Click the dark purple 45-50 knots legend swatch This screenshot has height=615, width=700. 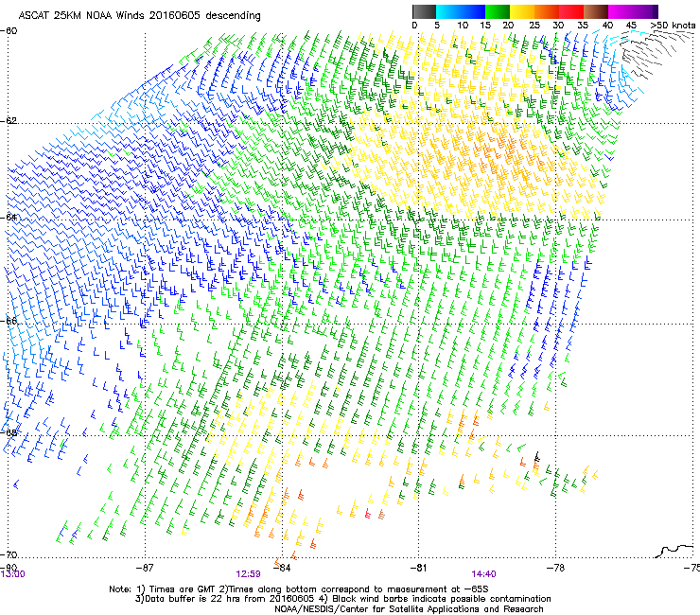click(645, 11)
